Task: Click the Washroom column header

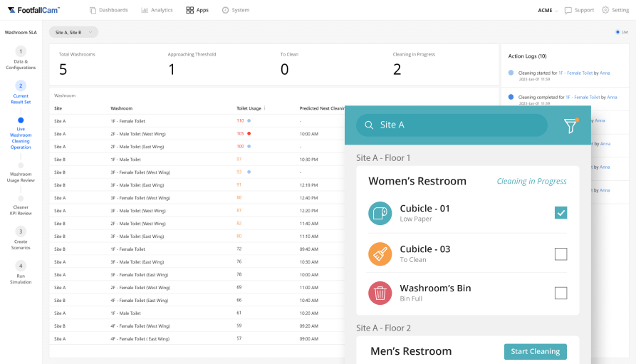Action: click(x=121, y=108)
